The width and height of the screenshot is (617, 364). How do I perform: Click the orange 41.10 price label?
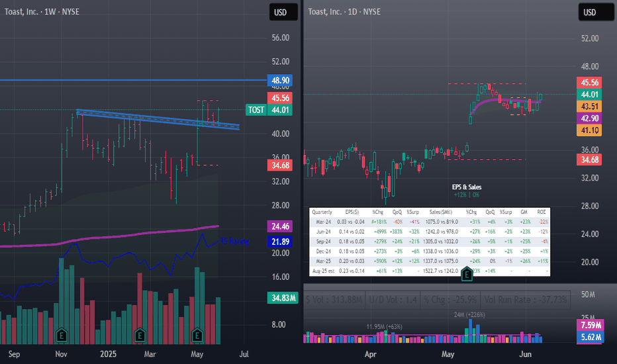coord(589,130)
